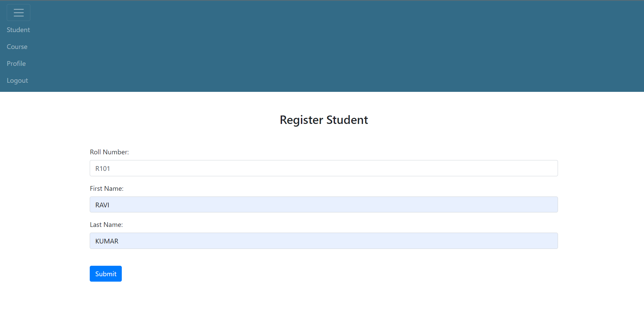Image resolution: width=644 pixels, height=311 pixels.
Task: Log out of the application
Action: coord(17,80)
